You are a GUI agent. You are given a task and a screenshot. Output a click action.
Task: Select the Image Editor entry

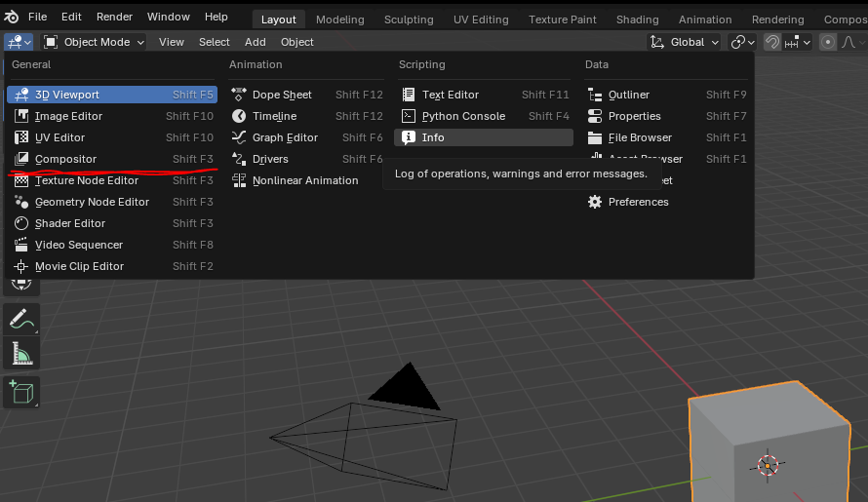tap(112, 116)
